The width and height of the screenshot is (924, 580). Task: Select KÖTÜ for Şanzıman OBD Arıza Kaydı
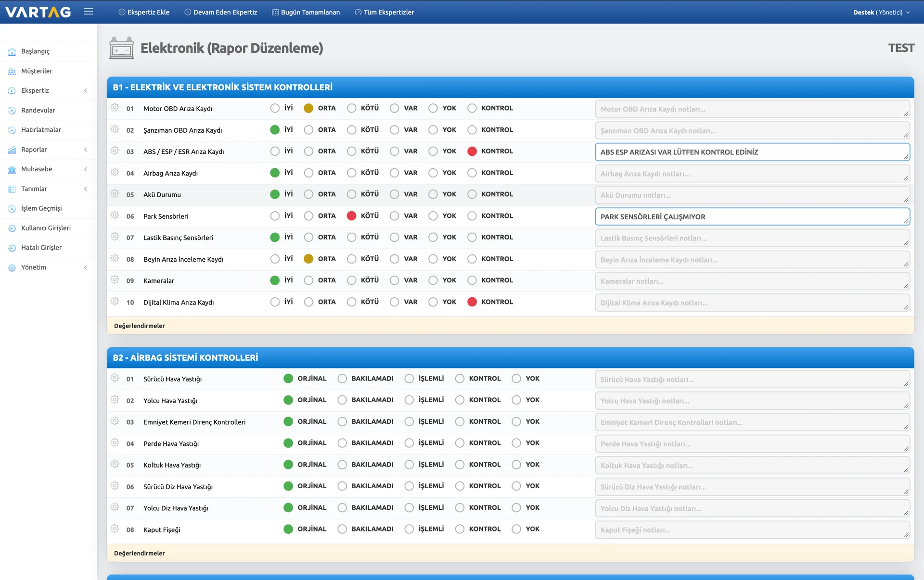[x=352, y=130]
